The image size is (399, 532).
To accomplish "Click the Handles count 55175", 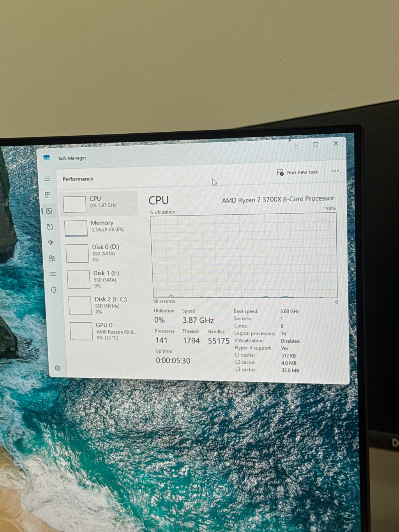I will coord(219,341).
